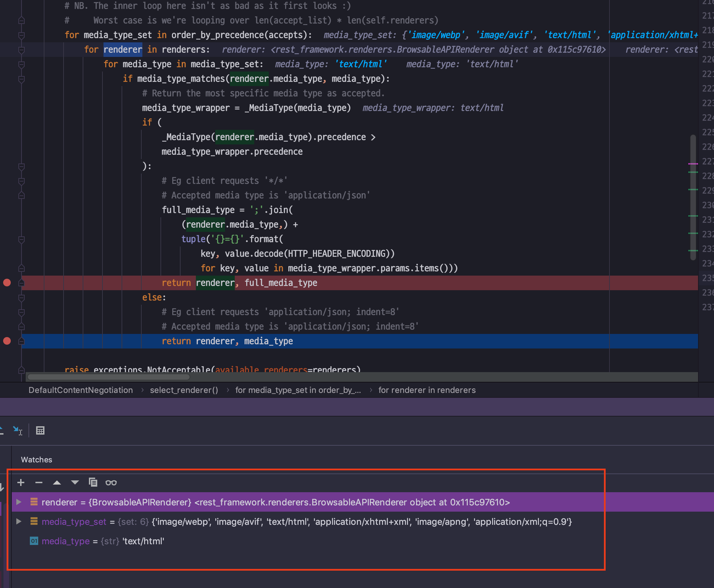Select select_renderer() breadcrumb
This screenshot has width=714, height=588.
click(184, 390)
